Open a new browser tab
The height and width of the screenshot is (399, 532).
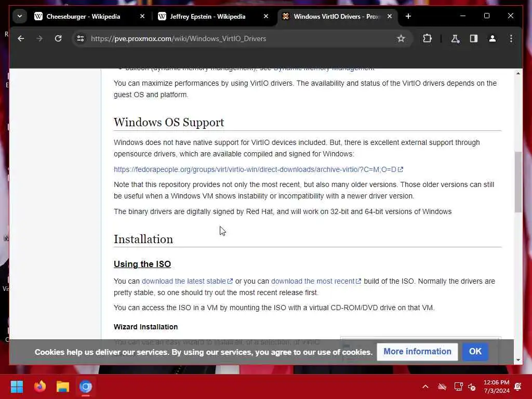coord(408,16)
